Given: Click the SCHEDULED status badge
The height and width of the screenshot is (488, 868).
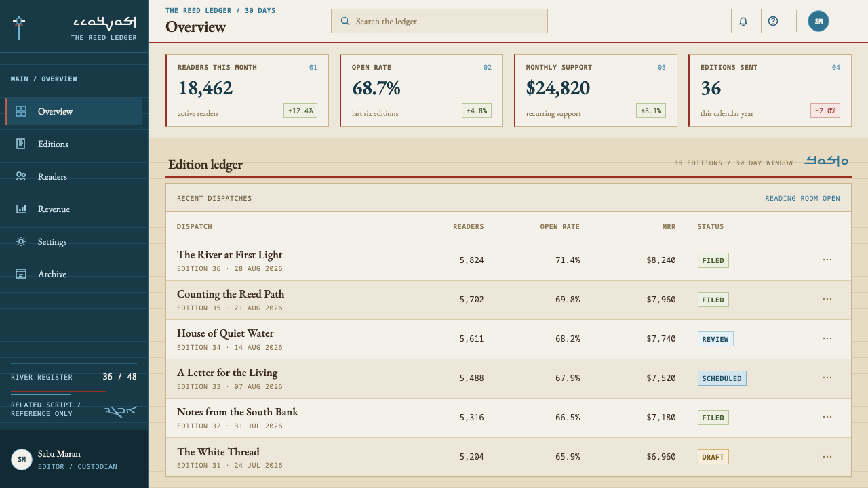Looking at the screenshot, I should pos(722,378).
